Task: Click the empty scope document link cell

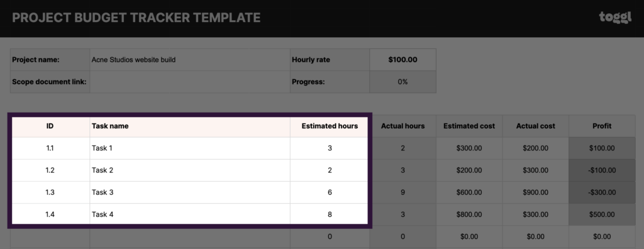Action: tap(190, 82)
